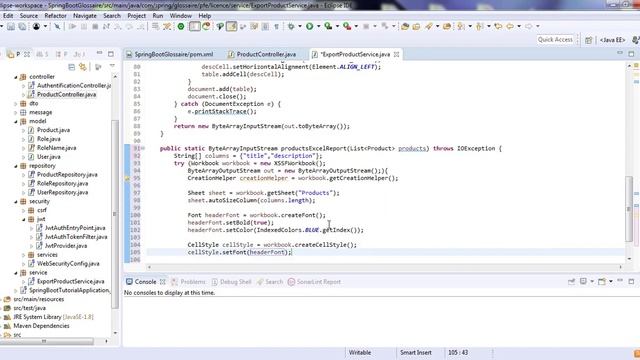Click the Terminate debug icon
Image resolution: width=640 pixels, height=360 pixels.
pyautogui.click(x=95, y=27)
